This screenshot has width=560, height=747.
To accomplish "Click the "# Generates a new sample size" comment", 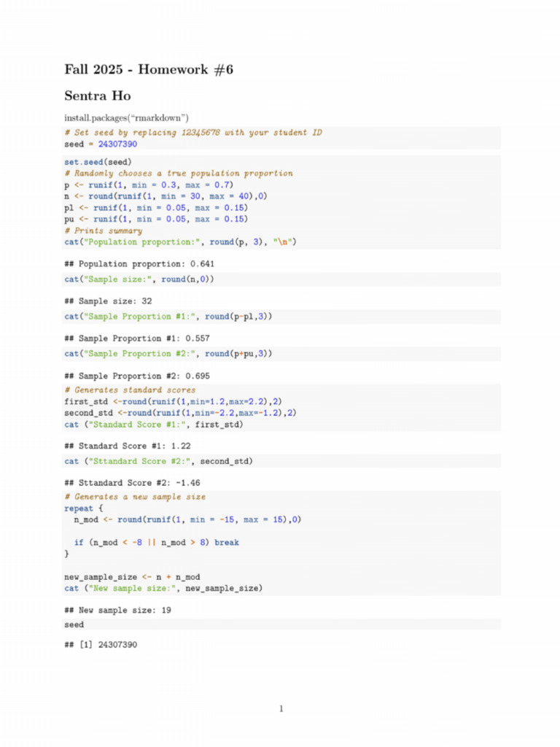I will click(135, 497).
